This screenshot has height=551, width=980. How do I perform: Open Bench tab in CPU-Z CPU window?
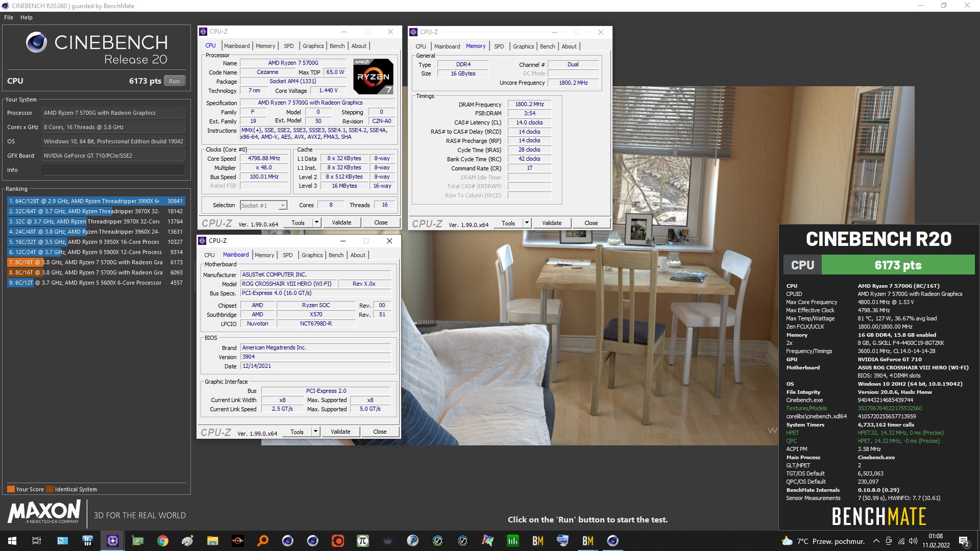[x=337, y=46]
